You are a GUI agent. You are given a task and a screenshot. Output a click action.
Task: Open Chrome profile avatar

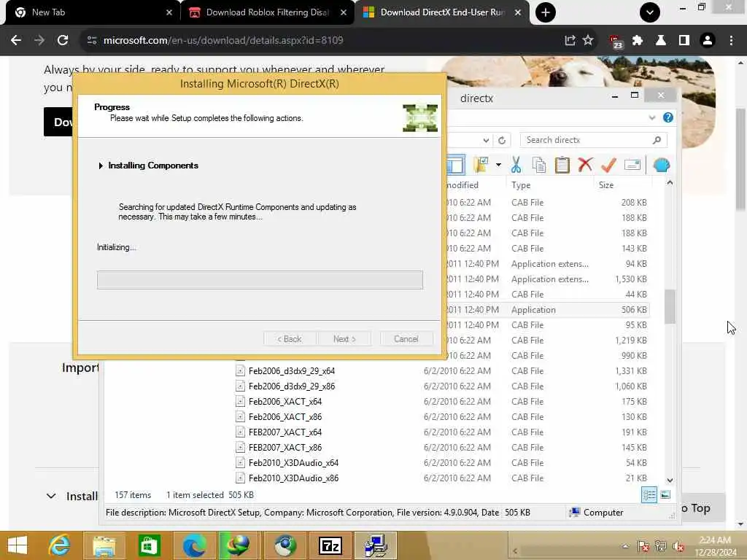708,41
